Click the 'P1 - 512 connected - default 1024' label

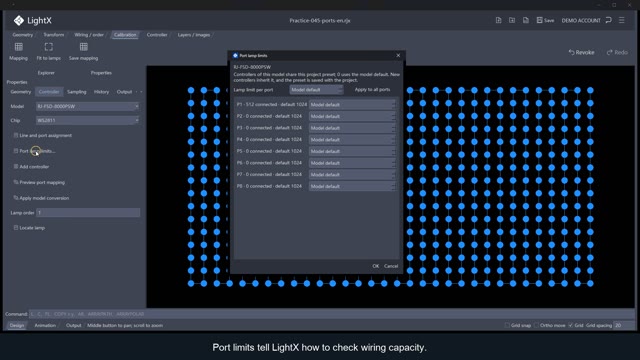point(272,104)
